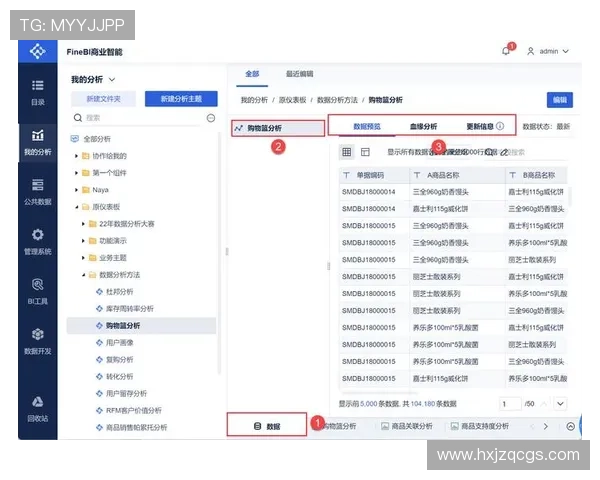This screenshot has width=600, height=480.
Task: Click the collapse-all circle icon beside search
Action: point(211,118)
